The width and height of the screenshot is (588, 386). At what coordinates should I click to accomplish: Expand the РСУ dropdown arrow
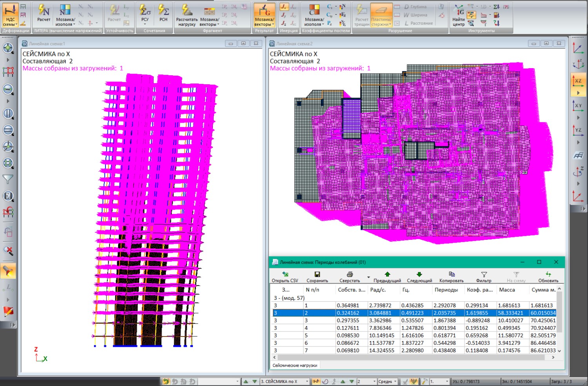[x=145, y=24]
